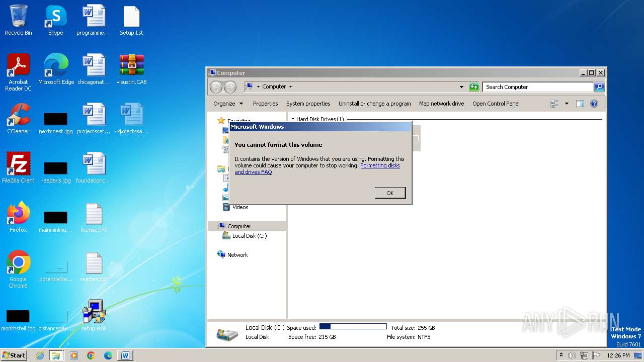Select the Firefox desktop shortcut

pos(18,217)
